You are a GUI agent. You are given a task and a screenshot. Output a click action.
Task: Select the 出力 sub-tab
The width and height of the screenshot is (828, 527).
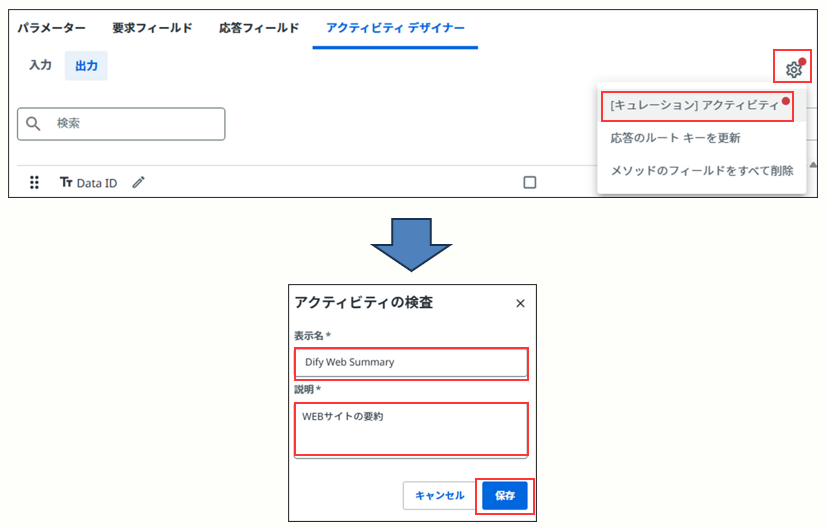pos(87,65)
